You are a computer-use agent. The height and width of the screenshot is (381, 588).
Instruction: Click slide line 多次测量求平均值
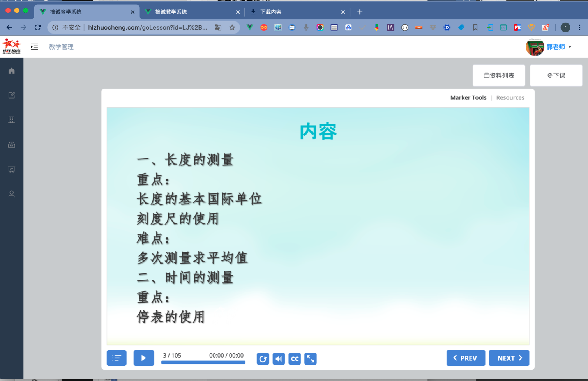coord(192,258)
